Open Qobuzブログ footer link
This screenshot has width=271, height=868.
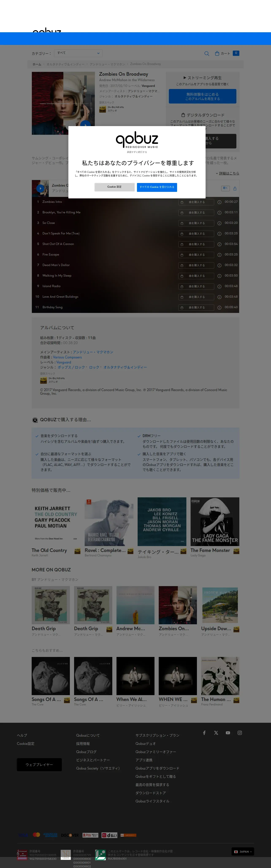[x=86, y=752]
